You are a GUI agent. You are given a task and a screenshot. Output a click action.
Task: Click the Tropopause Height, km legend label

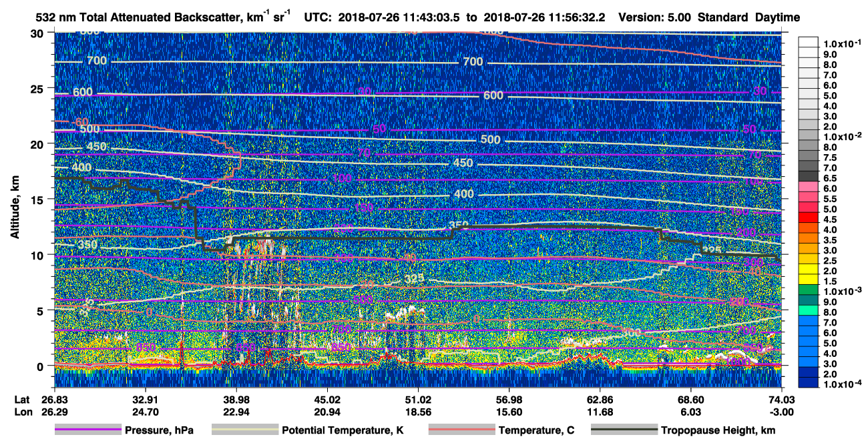pyautogui.click(x=718, y=430)
